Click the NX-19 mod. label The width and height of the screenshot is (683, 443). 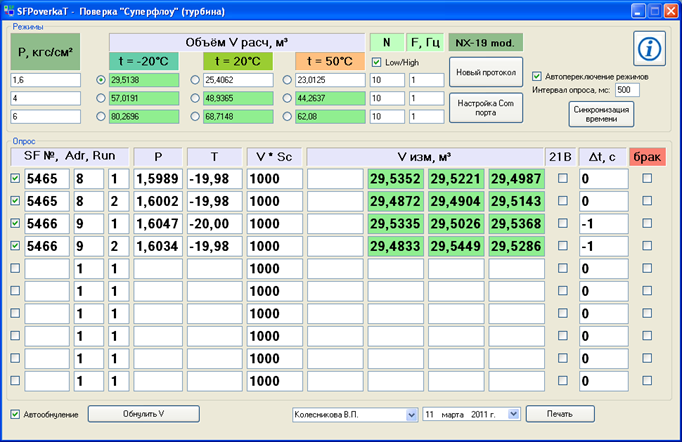point(485,43)
